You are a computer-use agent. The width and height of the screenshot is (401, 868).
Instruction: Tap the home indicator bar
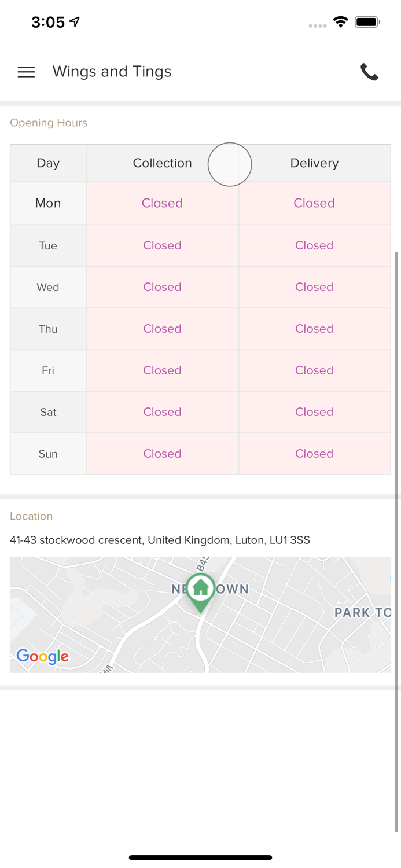tap(200, 858)
